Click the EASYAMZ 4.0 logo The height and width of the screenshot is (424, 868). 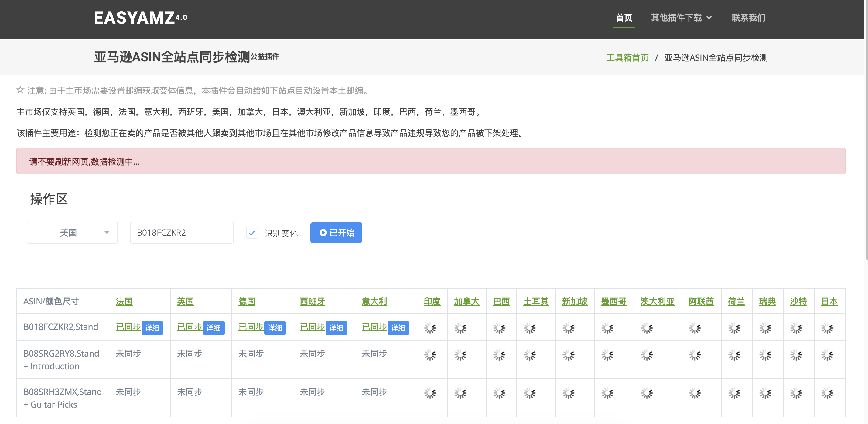pos(140,18)
